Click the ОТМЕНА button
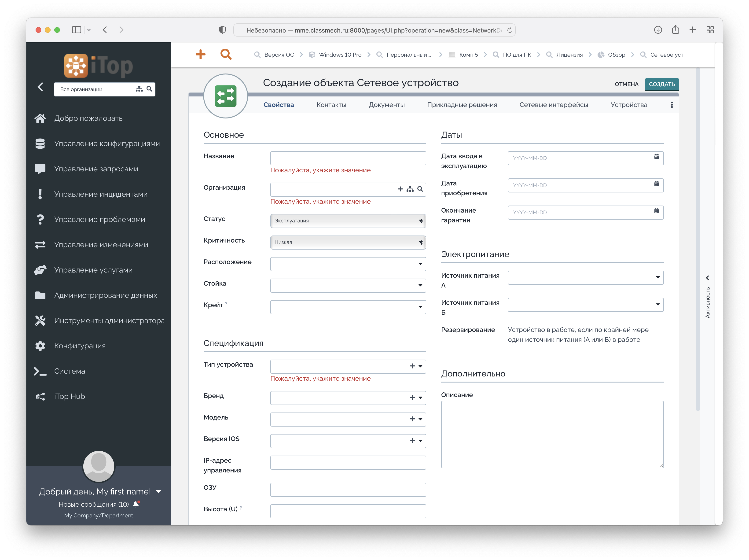The image size is (749, 560). click(x=626, y=84)
